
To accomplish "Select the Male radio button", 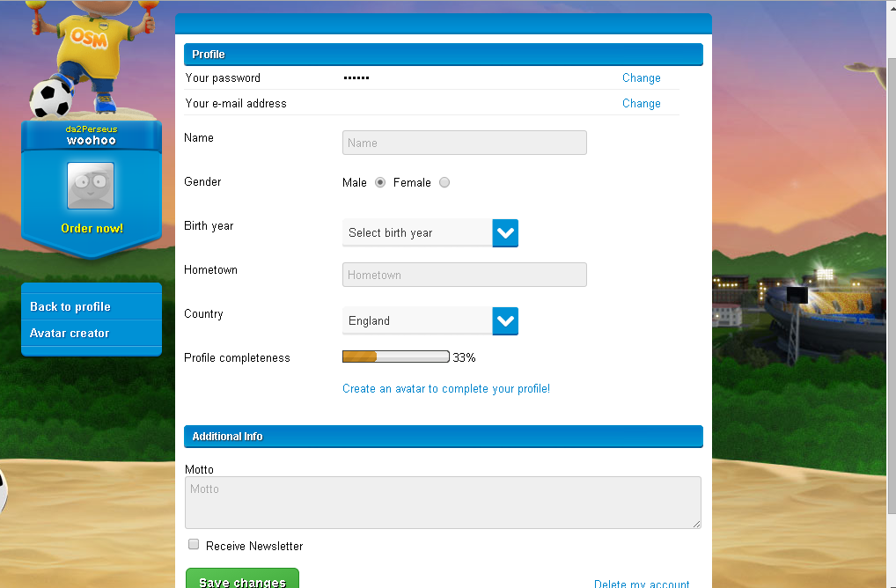I will point(380,182).
